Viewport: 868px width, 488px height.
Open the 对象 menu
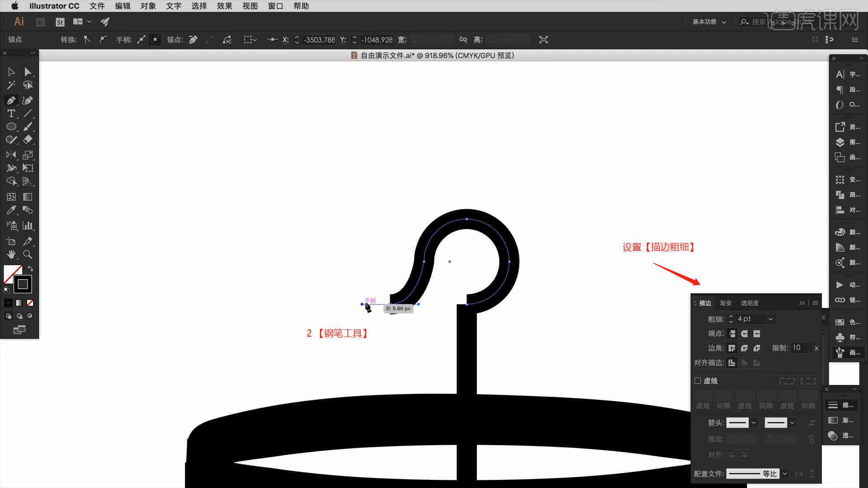click(148, 6)
